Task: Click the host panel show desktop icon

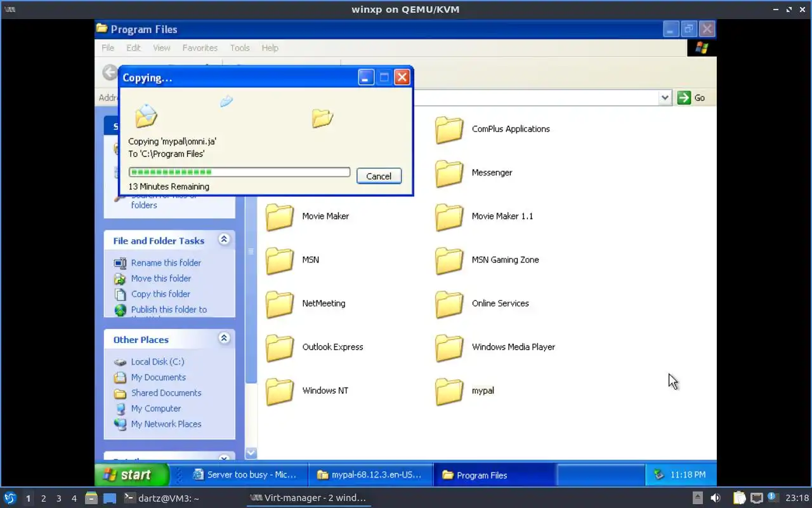Action: pyautogui.click(x=110, y=498)
